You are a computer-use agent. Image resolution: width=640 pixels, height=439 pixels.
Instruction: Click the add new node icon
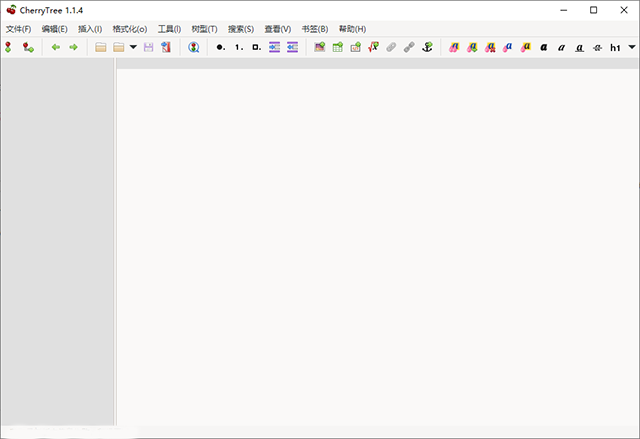pos(10,47)
